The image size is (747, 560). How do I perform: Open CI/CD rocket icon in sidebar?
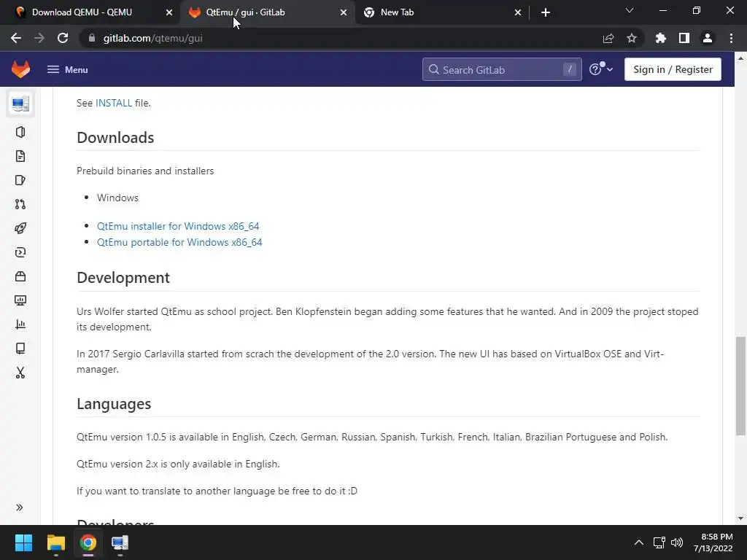[20, 228]
